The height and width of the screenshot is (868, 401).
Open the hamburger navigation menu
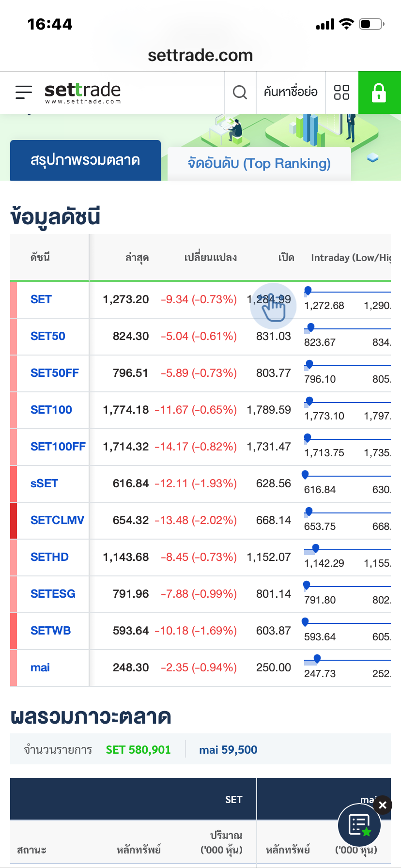[23, 92]
